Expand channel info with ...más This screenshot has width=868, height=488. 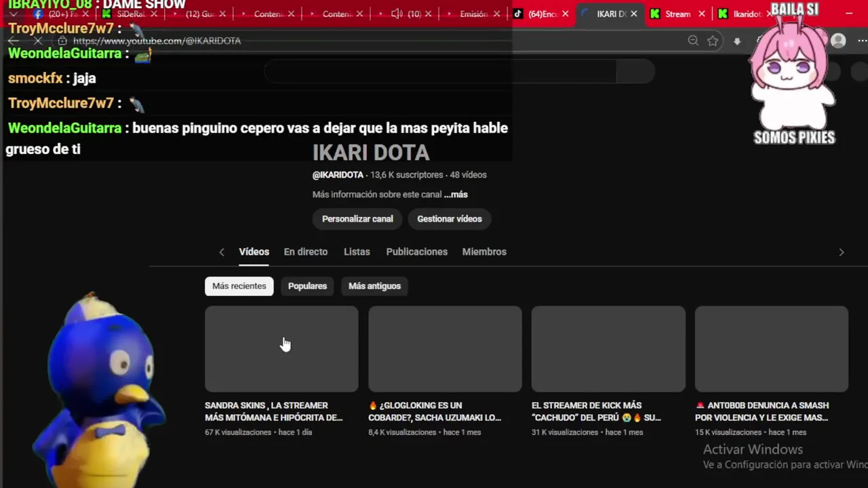[x=456, y=195]
